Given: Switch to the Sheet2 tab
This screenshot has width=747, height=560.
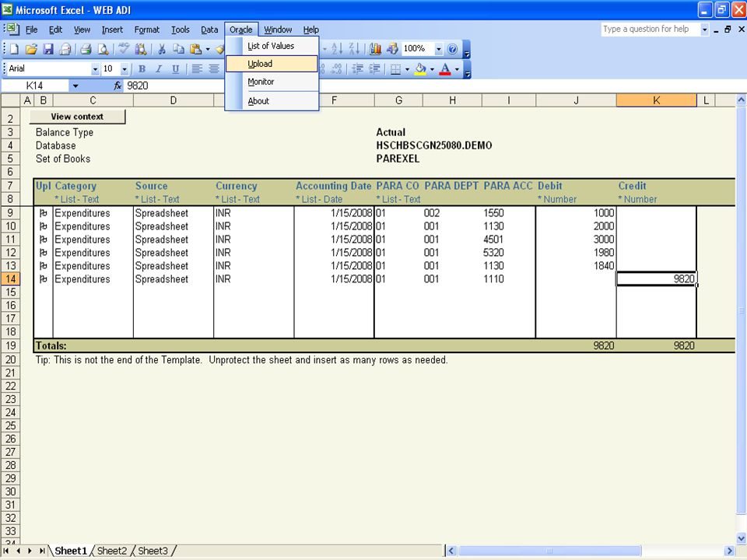Looking at the screenshot, I should point(112,551).
